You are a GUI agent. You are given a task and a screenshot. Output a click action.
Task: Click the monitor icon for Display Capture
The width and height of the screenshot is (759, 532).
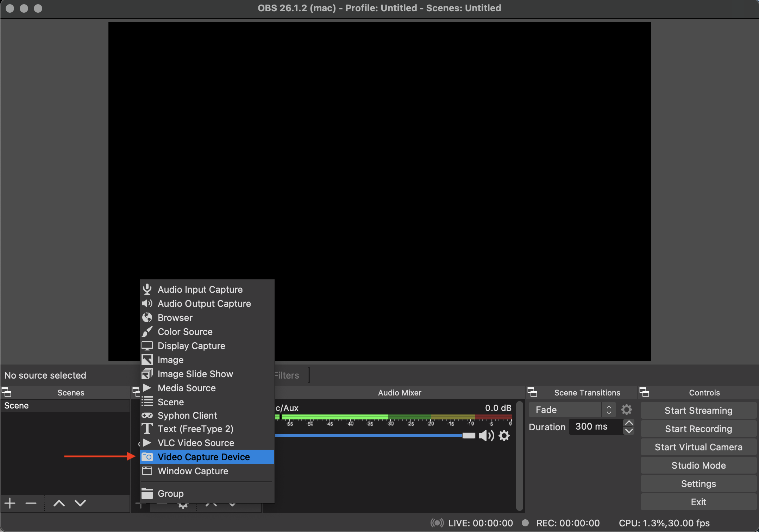(147, 346)
